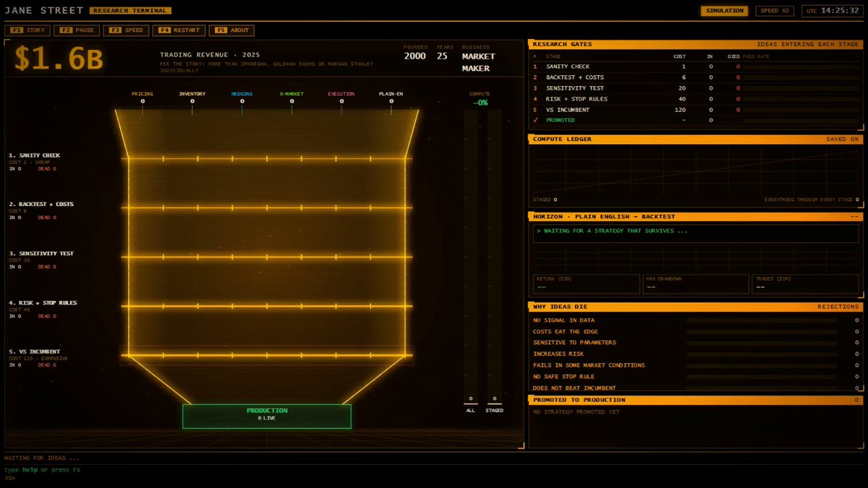Click the 'No Signal in Data' rejection row
Screen dimensions: 868x488
[696, 320]
